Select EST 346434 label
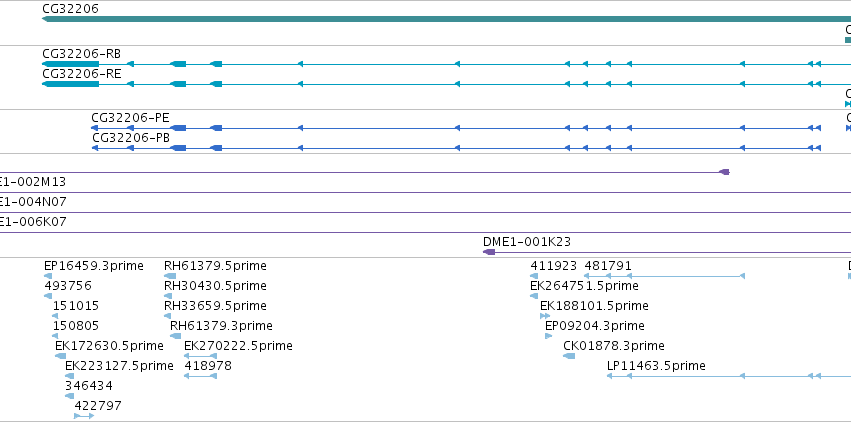 (x=89, y=386)
